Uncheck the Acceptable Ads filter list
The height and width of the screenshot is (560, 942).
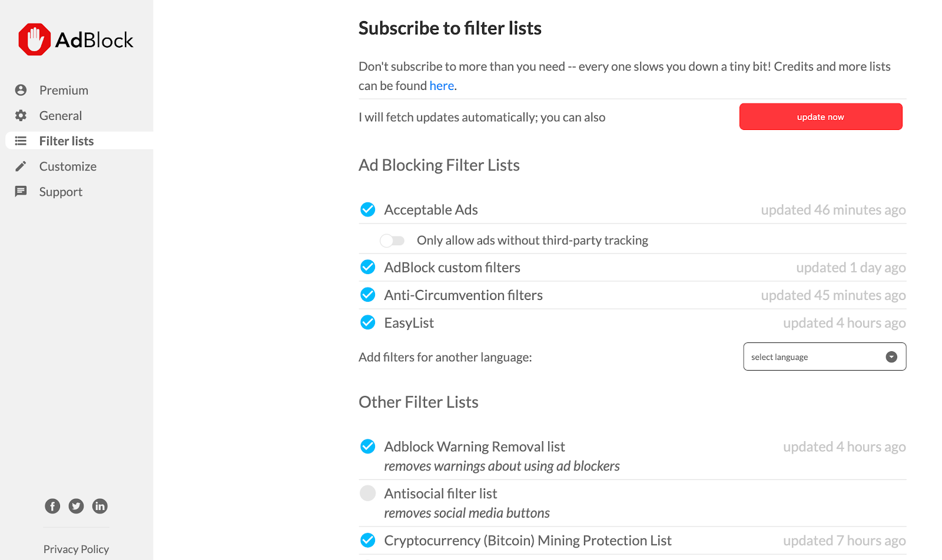368,209
